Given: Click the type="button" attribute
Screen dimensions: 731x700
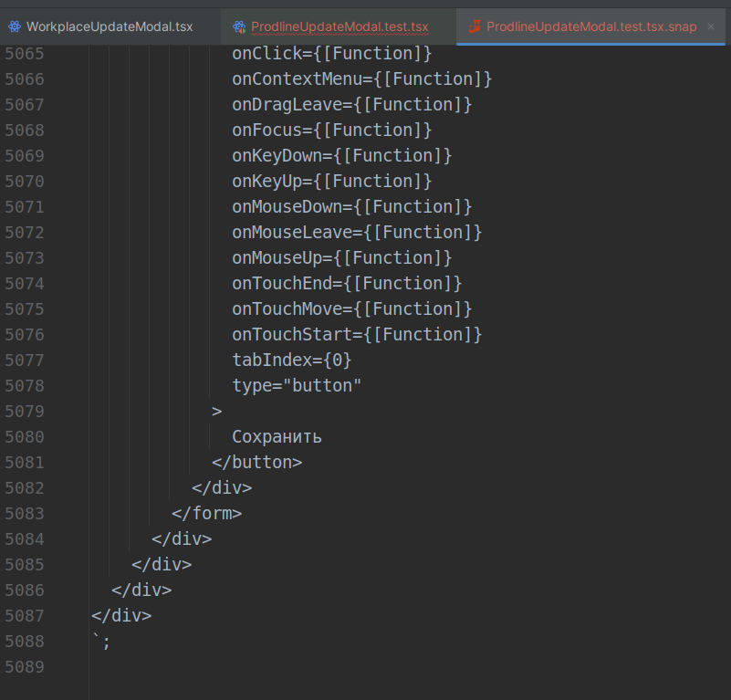Looking at the screenshot, I should pos(297,386).
